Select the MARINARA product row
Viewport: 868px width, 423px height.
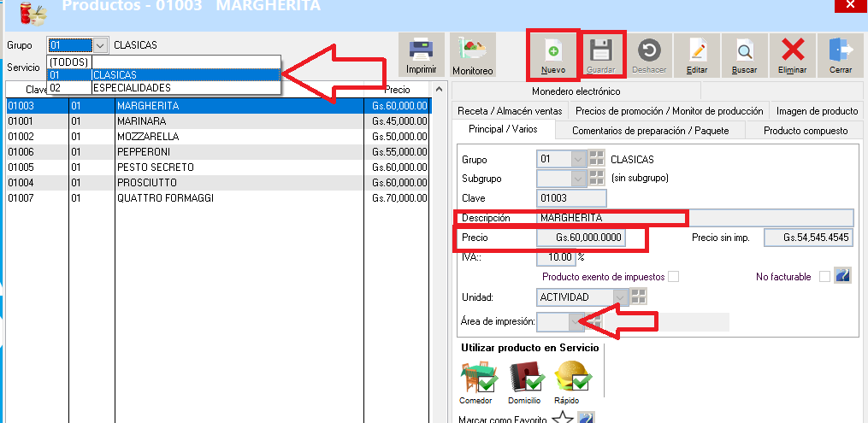(218, 121)
